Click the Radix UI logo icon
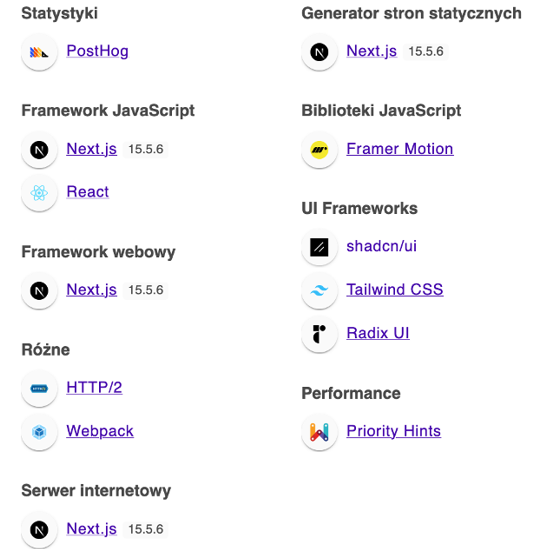 [319, 334]
